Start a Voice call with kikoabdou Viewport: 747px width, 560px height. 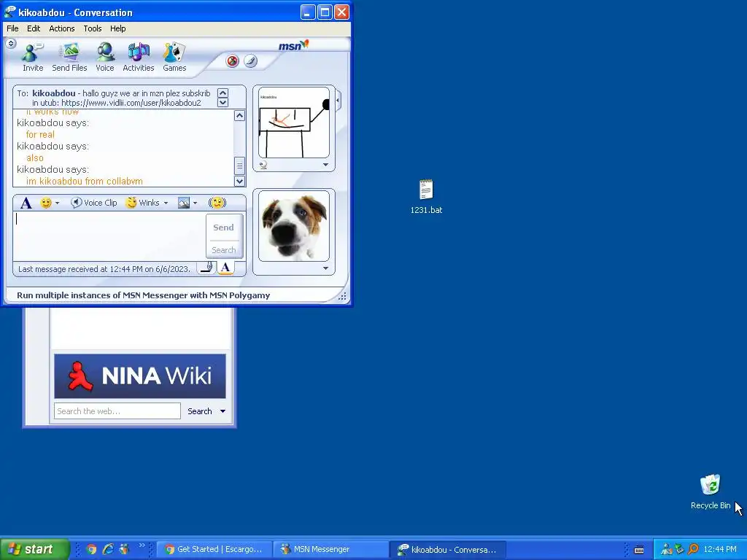click(x=105, y=57)
